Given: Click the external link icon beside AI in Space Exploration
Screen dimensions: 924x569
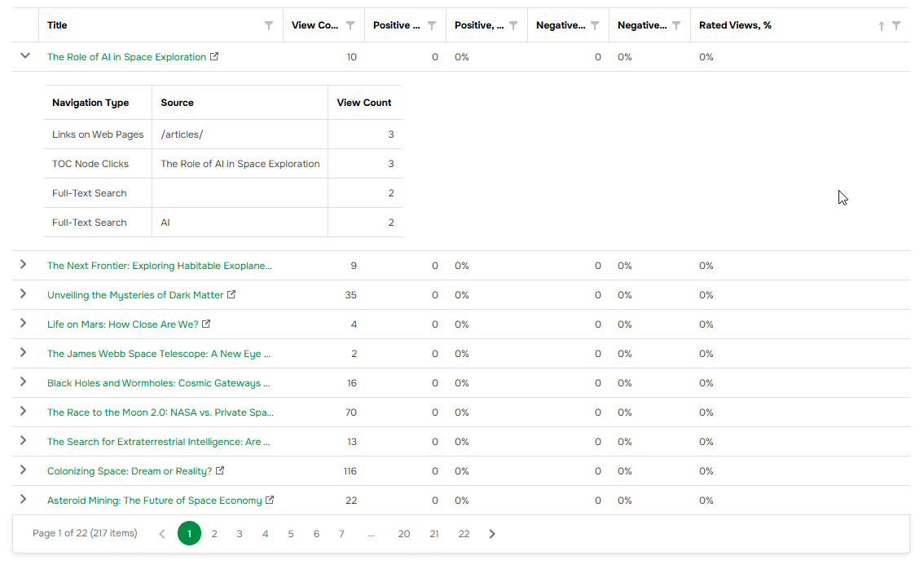Looking at the screenshot, I should [214, 56].
